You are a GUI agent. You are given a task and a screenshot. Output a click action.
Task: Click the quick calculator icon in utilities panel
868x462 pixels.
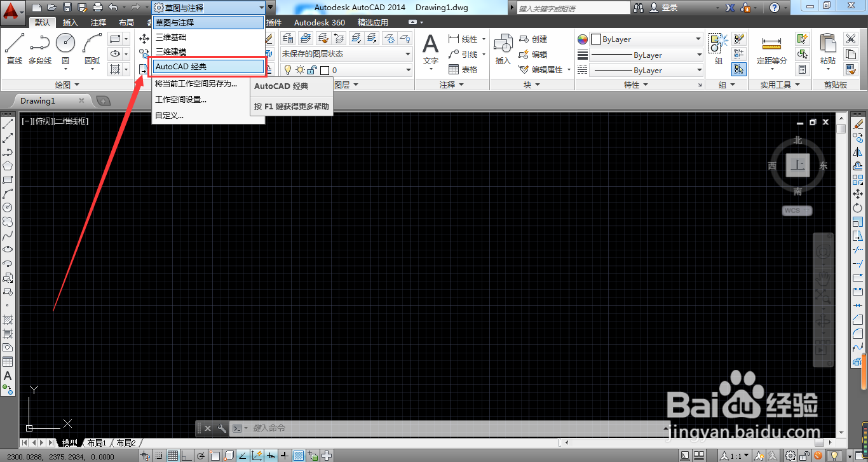[x=803, y=69]
